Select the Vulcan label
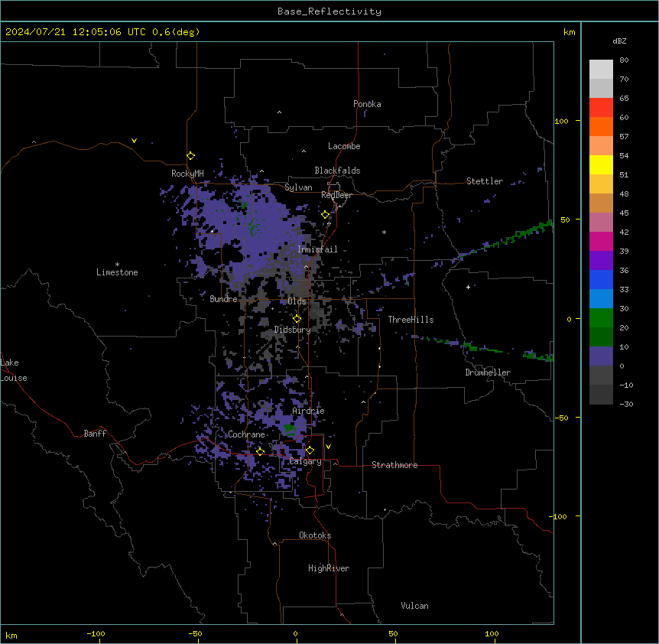 point(415,606)
